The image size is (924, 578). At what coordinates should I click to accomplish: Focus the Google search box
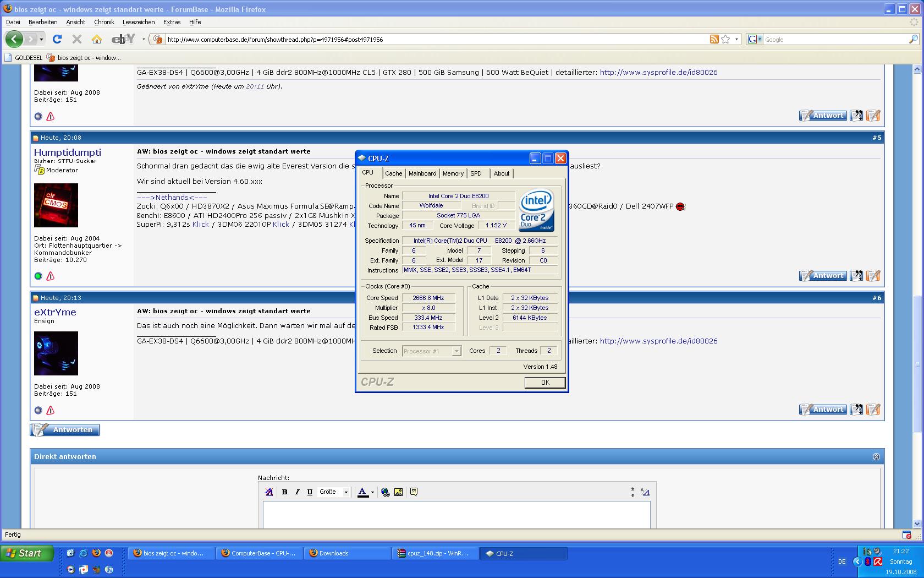click(835, 40)
